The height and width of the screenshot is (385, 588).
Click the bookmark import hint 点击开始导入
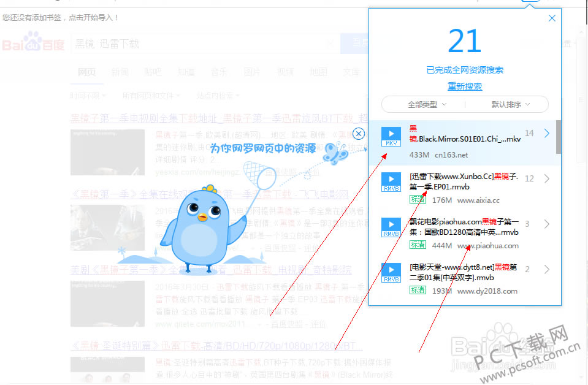coord(94,17)
